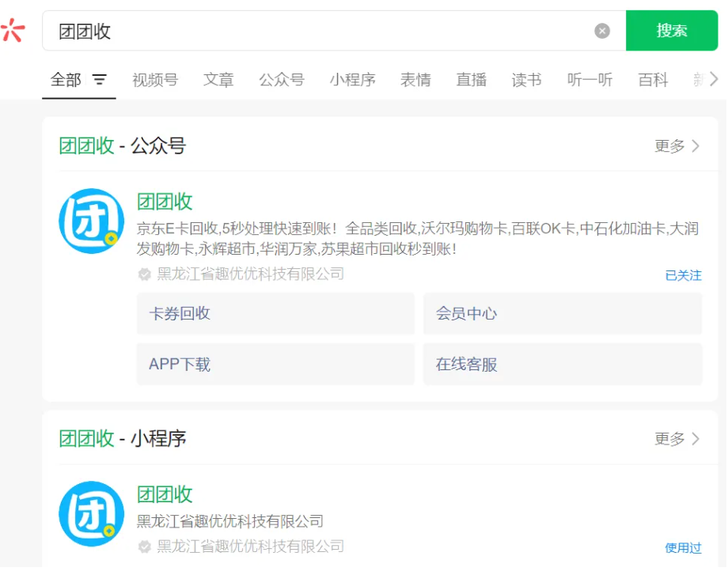Screen dimensions: 728x575
Task: Open the 百科 tab
Action: pos(654,80)
